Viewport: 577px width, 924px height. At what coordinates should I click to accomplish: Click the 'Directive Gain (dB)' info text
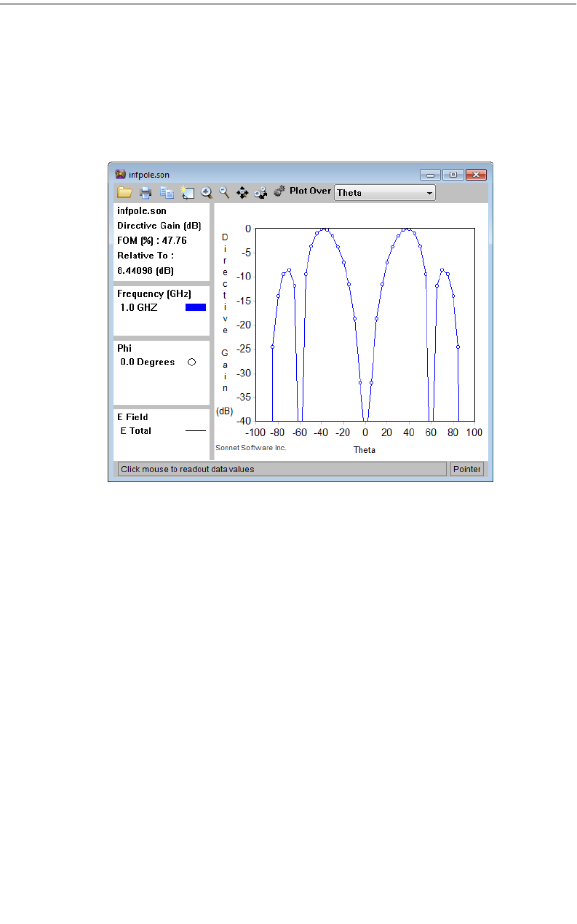(159, 226)
